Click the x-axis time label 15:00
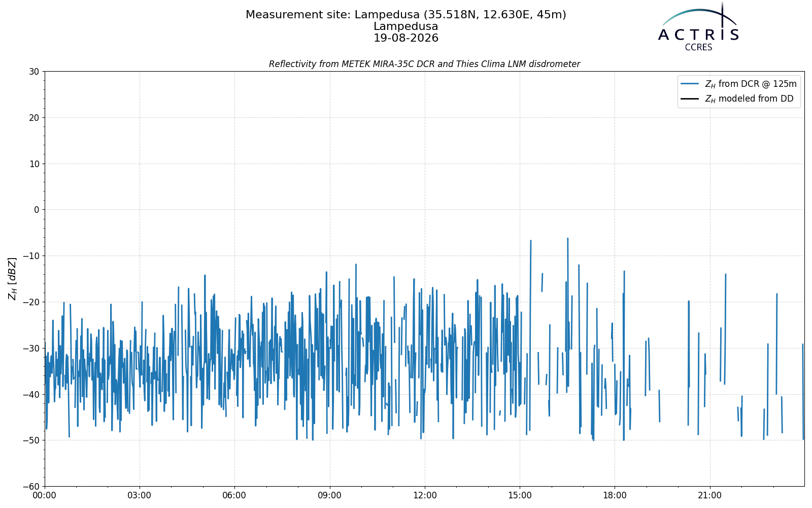This screenshot has width=812, height=508. [520, 496]
